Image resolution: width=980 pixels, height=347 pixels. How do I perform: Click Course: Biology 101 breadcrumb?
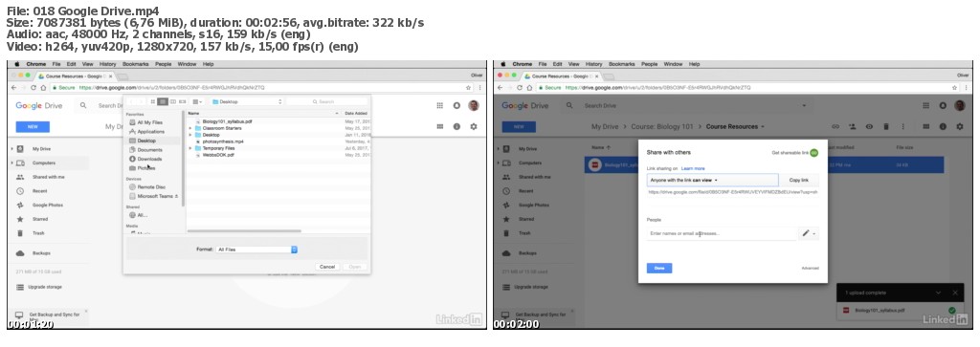[662, 127]
